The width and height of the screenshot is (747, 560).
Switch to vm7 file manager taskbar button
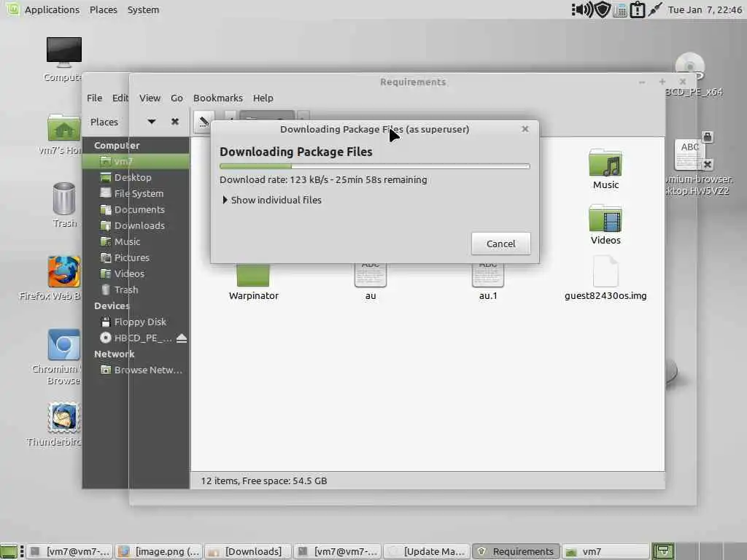point(605,551)
